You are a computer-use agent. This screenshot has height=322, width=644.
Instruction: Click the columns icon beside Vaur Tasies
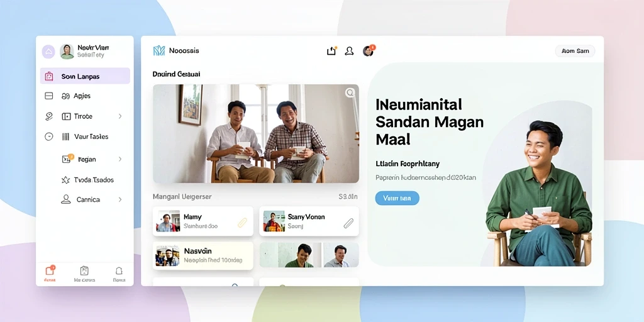pos(65,136)
